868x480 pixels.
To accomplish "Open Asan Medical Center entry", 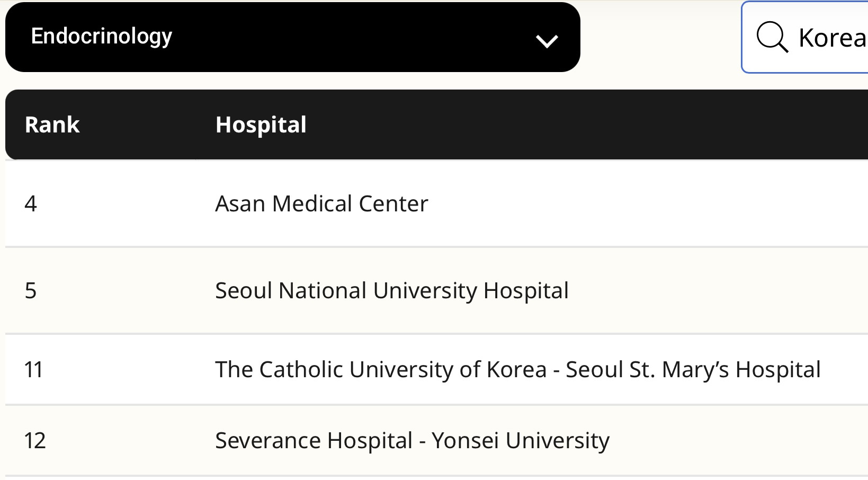I will click(x=321, y=204).
